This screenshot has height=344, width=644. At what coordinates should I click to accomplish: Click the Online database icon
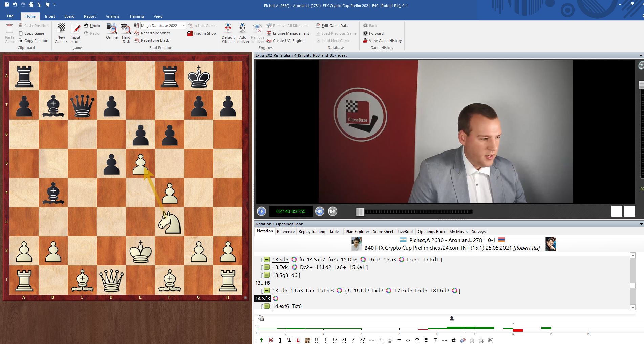[x=112, y=29]
